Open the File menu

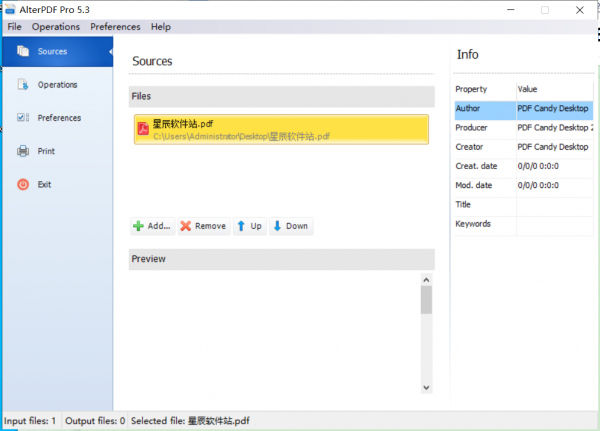[15, 27]
